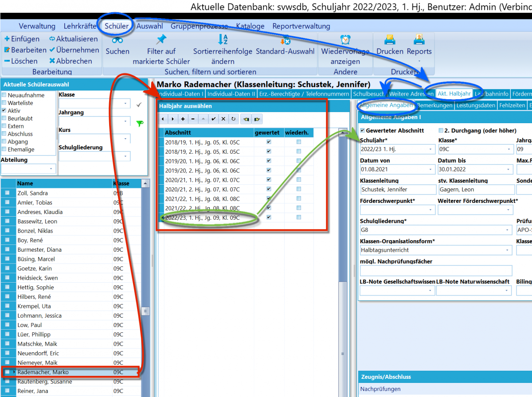The width and height of the screenshot is (532, 397).
Task: Open the Kataloge menu
Action: [250, 26]
